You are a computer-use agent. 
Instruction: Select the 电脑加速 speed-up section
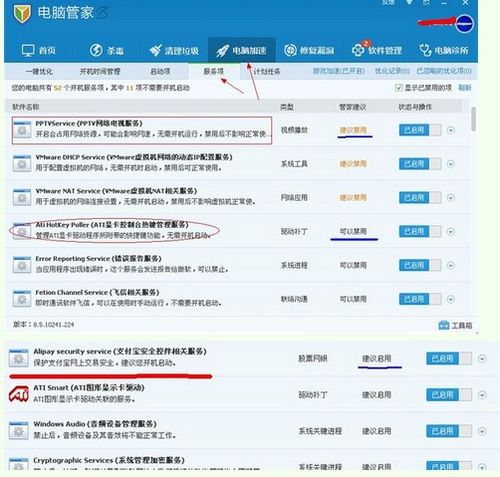pyautogui.click(x=241, y=50)
